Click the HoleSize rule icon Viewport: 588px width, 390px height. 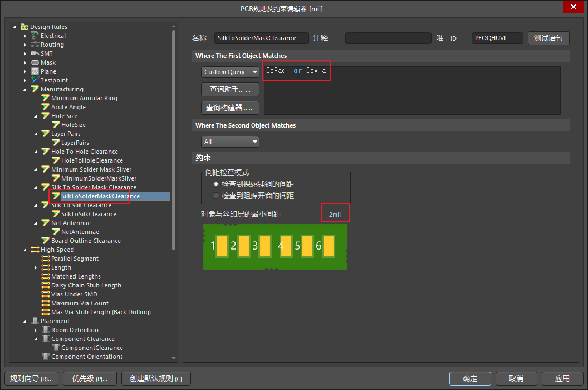[x=56, y=125]
